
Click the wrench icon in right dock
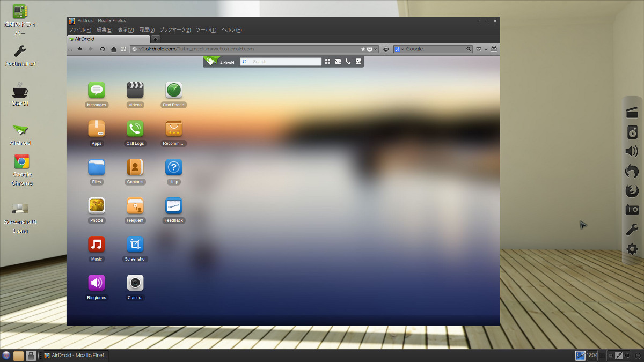coord(632,230)
